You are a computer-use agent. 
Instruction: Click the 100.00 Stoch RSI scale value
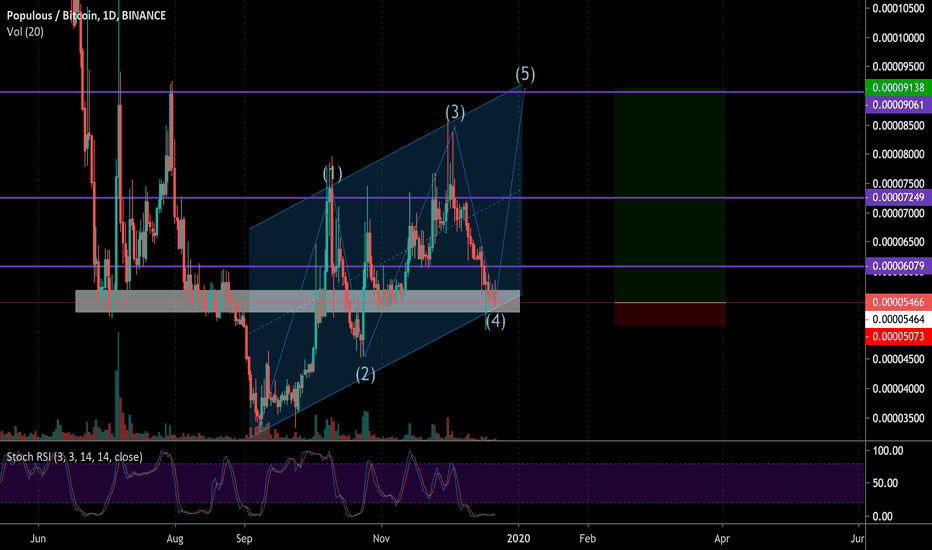point(888,451)
